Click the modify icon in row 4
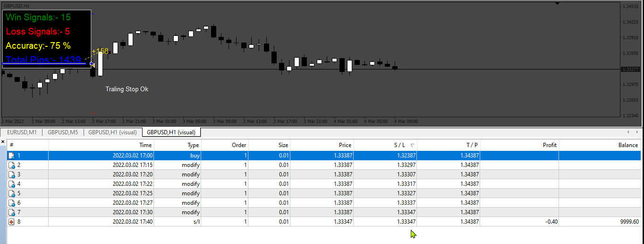644x244 pixels. (12, 184)
